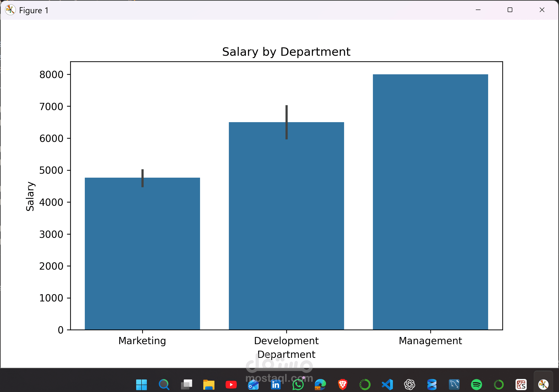Open LinkedIn taskbar app
The width and height of the screenshot is (559, 392).
[x=276, y=385]
